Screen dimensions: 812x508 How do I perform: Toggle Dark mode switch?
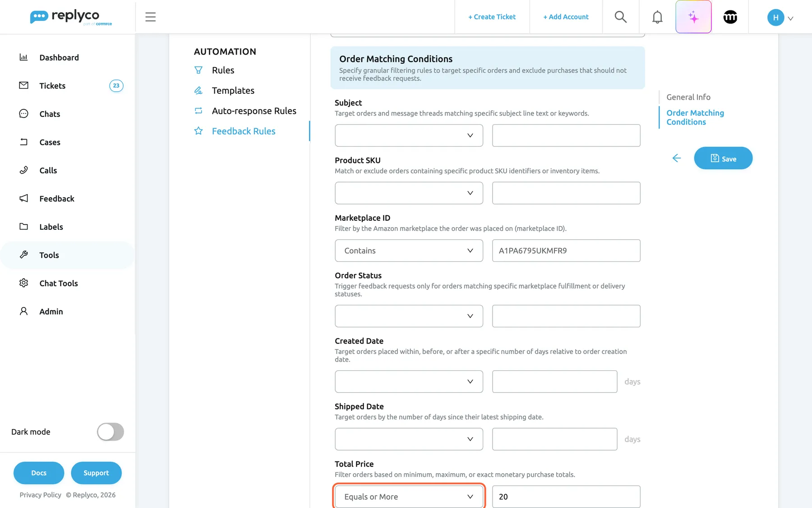(x=111, y=432)
